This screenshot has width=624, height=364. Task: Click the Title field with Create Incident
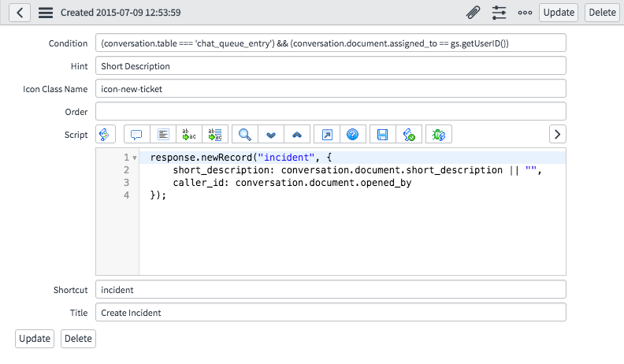coord(331,312)
